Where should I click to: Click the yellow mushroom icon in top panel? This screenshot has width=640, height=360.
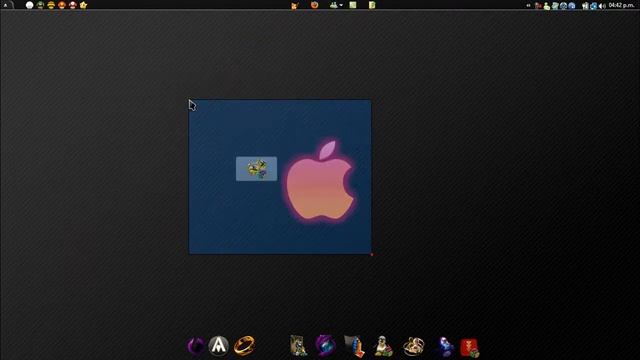(51, 5)
